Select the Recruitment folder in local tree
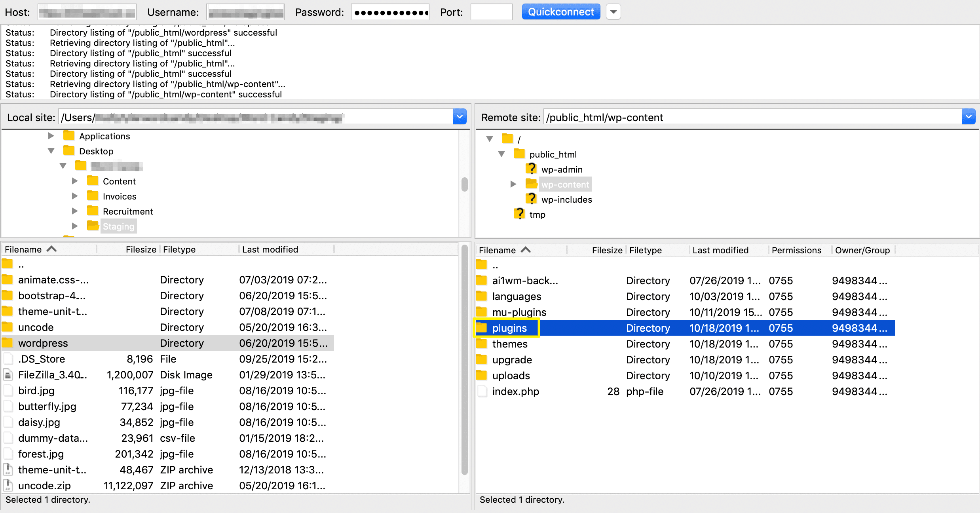The height and width of the screenshot is (513, 980). [128, 211]
